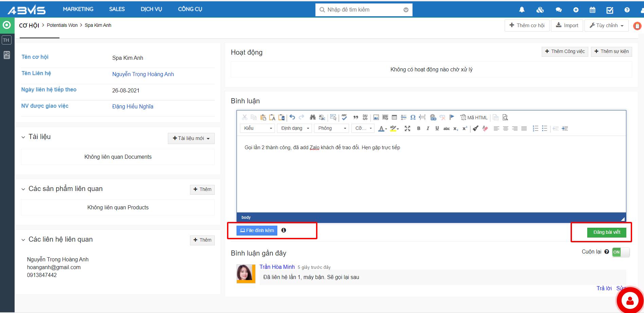
Task: Insert a table into the comment
Action: point(394,118)
